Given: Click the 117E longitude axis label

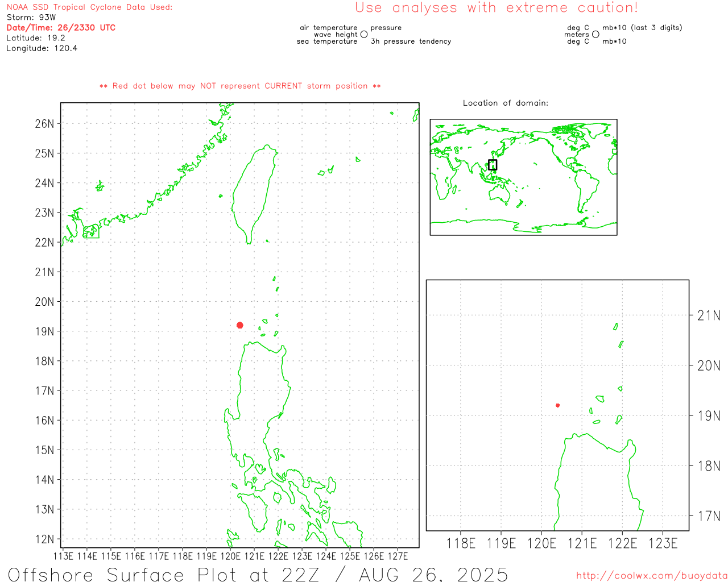Looking at the screenshot, I should [159, 556].
